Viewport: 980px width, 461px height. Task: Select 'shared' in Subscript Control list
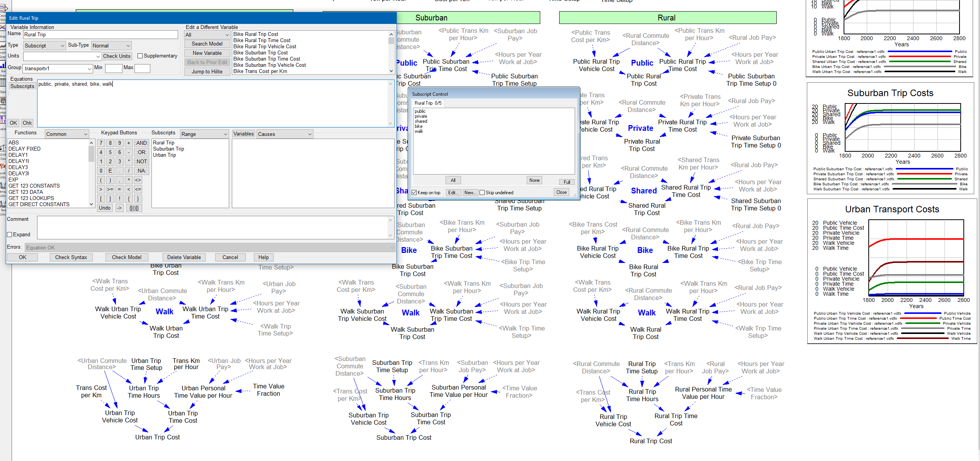point(421,121)
